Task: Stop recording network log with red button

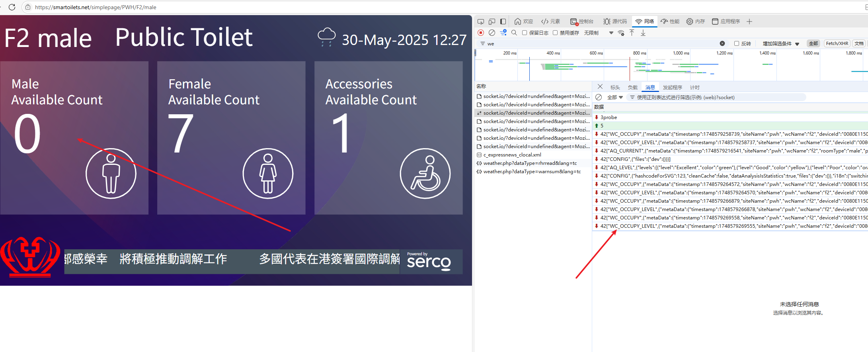Action: click(x=481, y=33)
